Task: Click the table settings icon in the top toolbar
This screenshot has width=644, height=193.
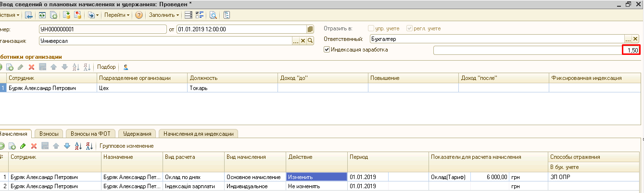Action: point(189,15)
